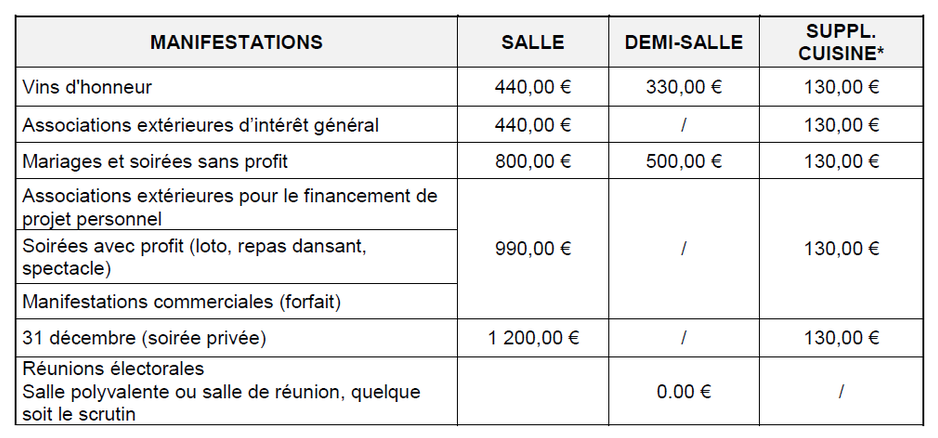The width and height of the screenshot is (938, 438).
Task: Click Manifestations commerciales (forfait) cell
Action: [x=236, y=302]
